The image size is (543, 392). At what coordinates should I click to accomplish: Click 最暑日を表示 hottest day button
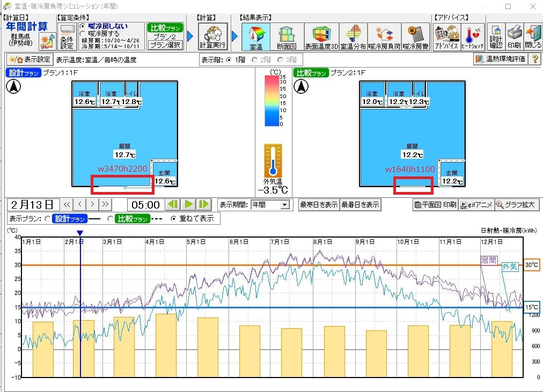tap(360, 205)
